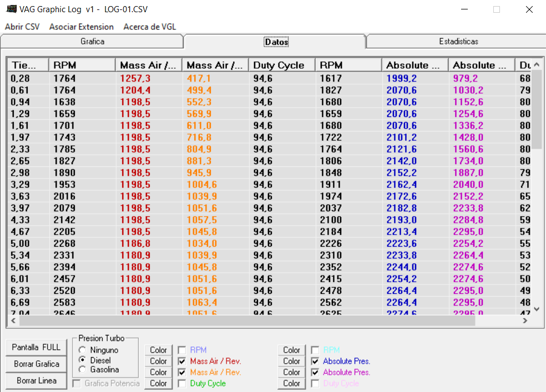Click Color button for pink Duty Cycle
The width and height of the screenshot is (546, 392).
coord(291,383)
